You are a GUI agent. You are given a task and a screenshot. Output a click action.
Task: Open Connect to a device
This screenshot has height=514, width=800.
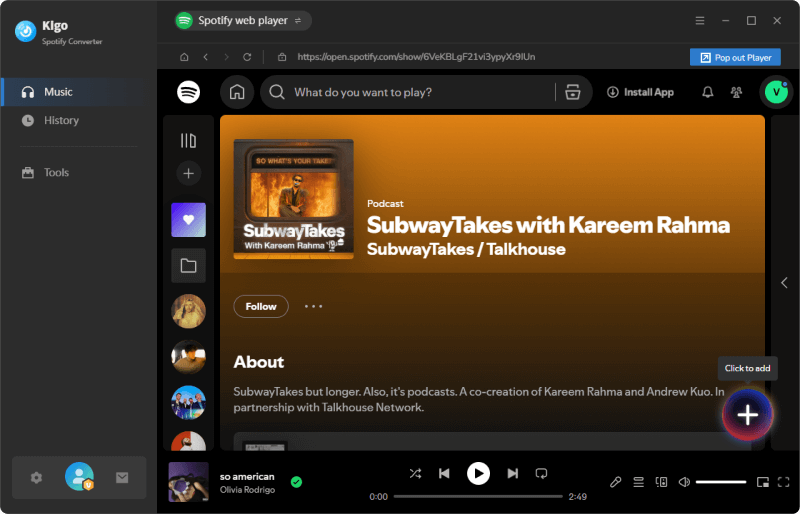[661, 482]
